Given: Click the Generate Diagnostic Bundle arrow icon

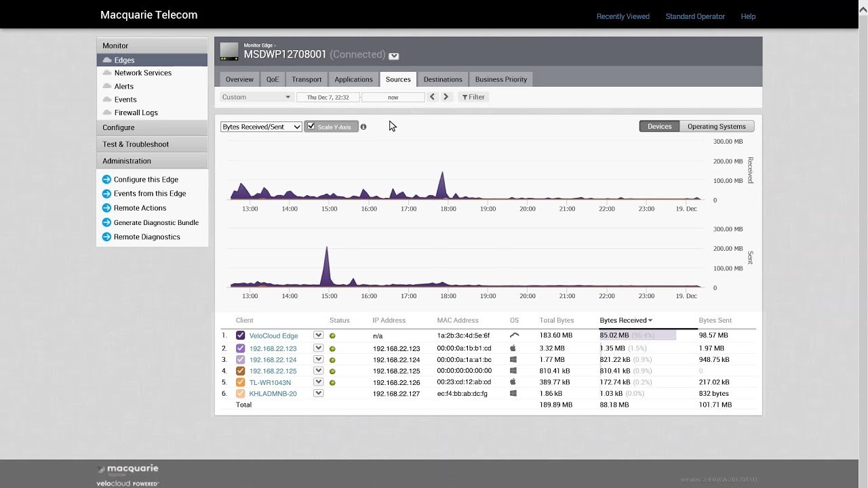Looking at the screenshot, I should [x=106, y=222].
